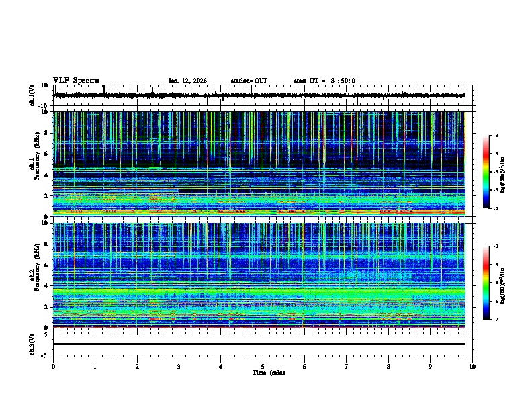Image resolution: width=532 pixels, height=411 pixels.
Task: Click the ch.2 spectrogram color scale bar
Action: (486, 283)
